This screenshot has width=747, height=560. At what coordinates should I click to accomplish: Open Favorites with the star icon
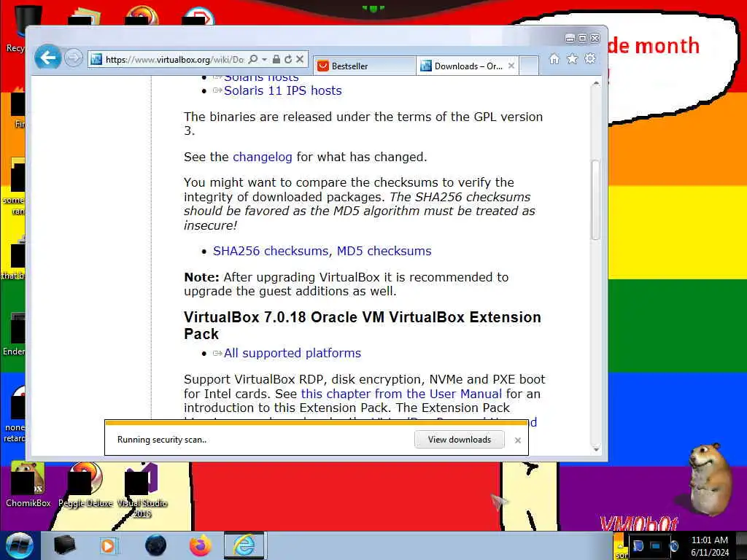(x=572, y=58)
